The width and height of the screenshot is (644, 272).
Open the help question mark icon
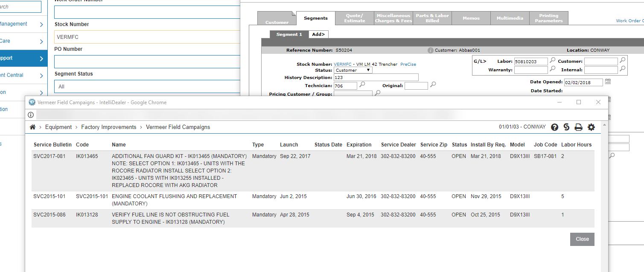point(554,127)
